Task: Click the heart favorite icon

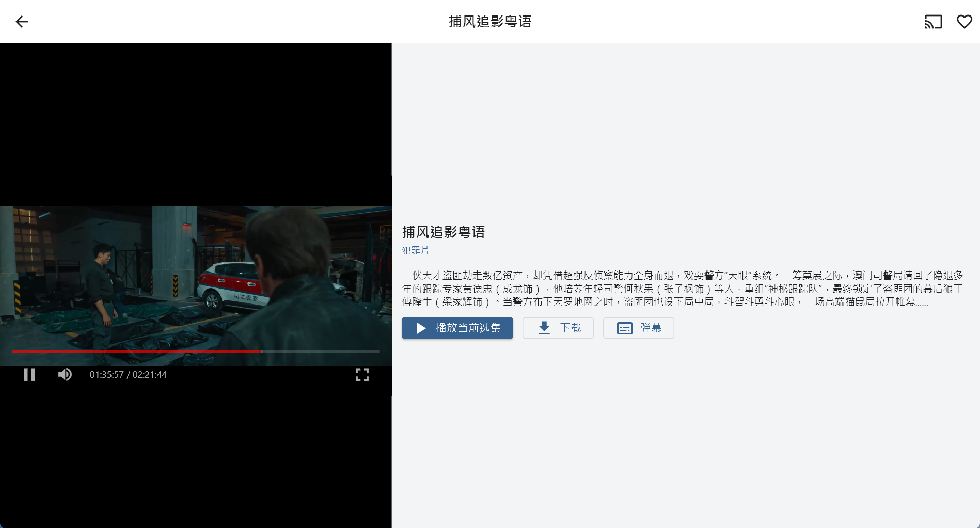Action: coord(964,22)
